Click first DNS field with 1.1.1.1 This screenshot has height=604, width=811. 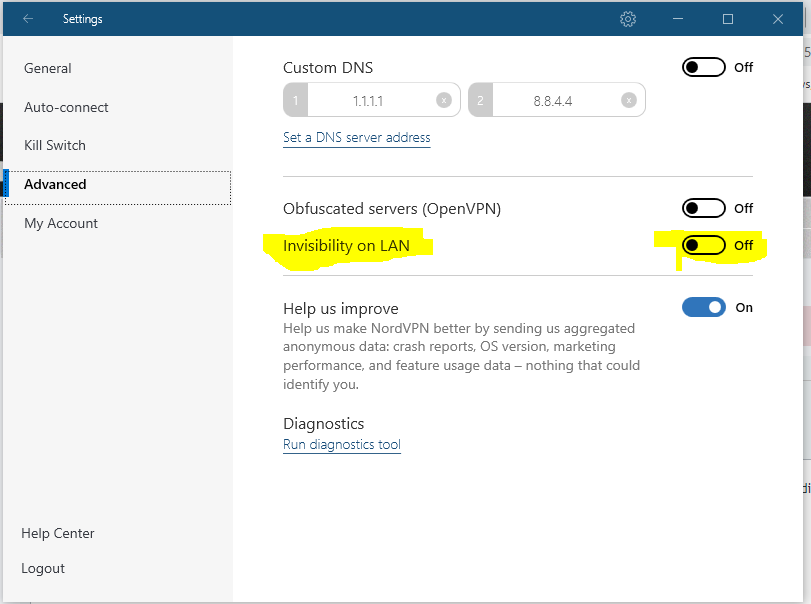pyautogui.click(x=371, y=100)
